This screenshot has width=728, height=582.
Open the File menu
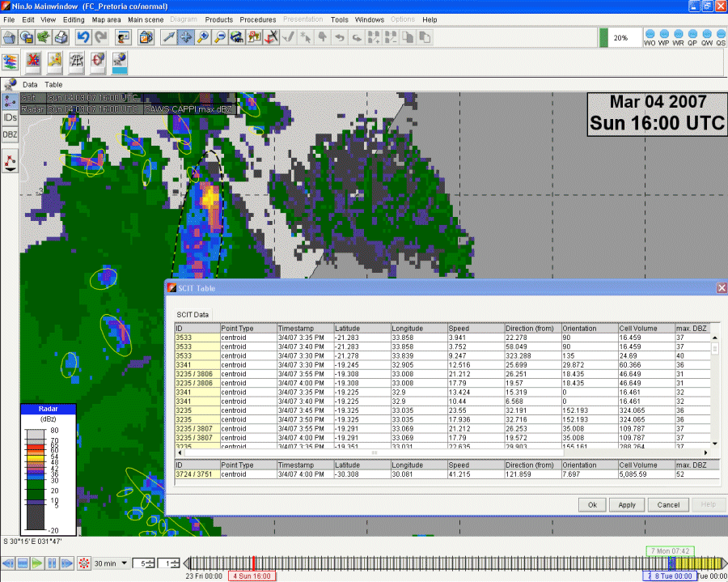[9, 19]
